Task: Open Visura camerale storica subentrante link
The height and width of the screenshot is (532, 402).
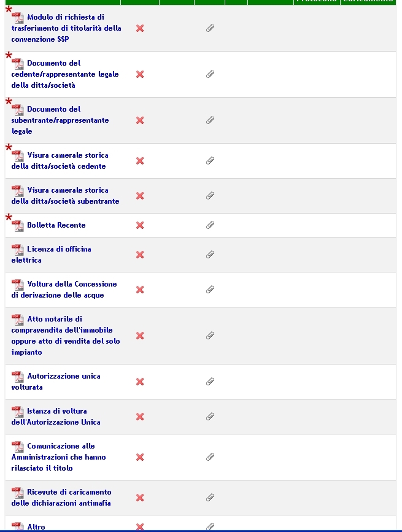Action: [x=65, y=196]
